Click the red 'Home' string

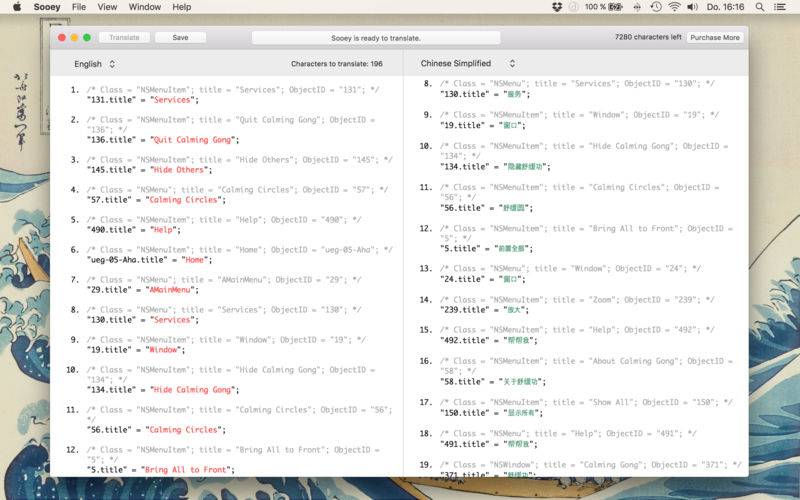pyautogui.click(x=194, y=260)
